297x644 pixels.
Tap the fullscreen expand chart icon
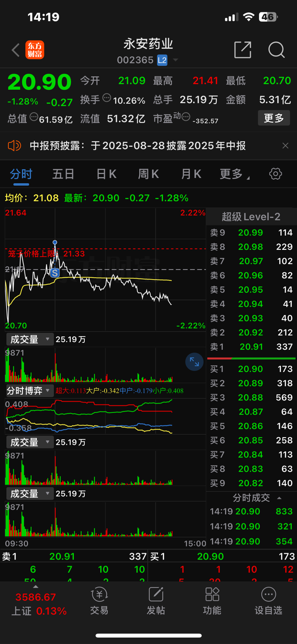point(194,362)
